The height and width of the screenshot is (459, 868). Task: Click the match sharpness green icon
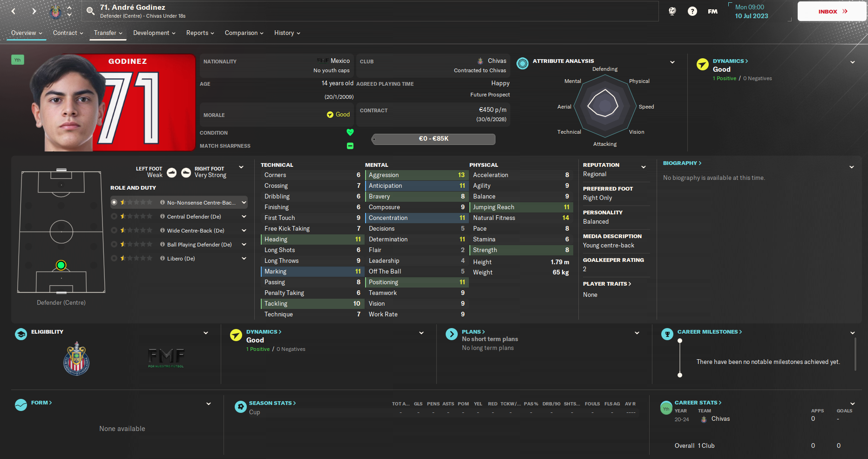(350, 146)
